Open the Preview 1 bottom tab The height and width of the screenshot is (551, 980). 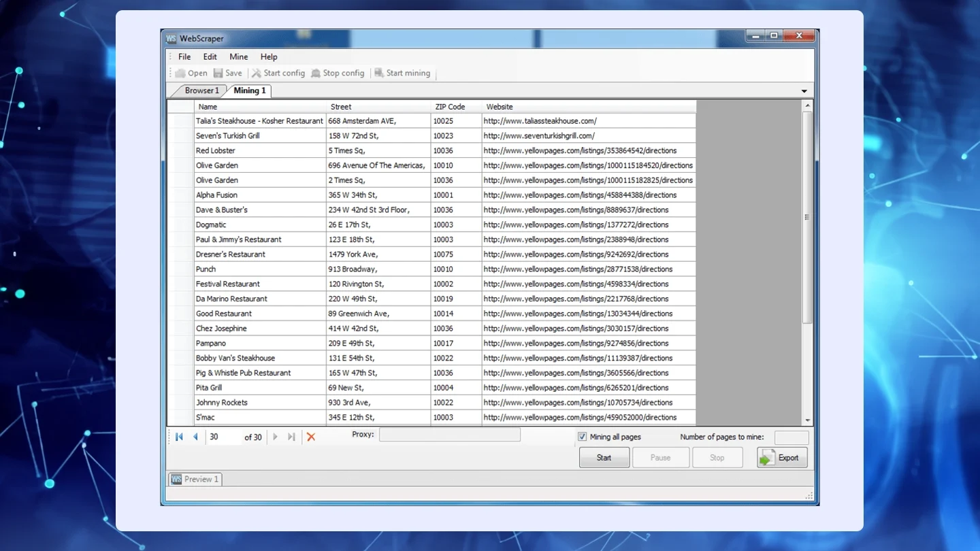195,479
